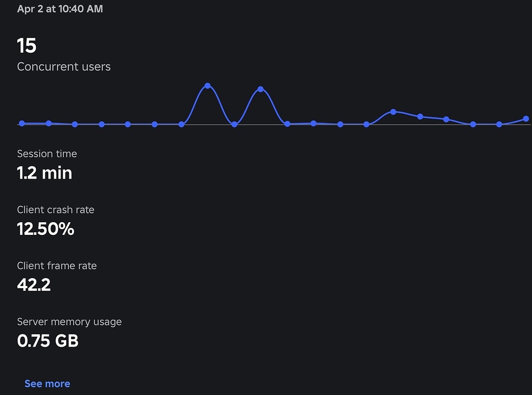Click the 15 concurrent users value
Viewport: 532px width, 395px height.
26,46
